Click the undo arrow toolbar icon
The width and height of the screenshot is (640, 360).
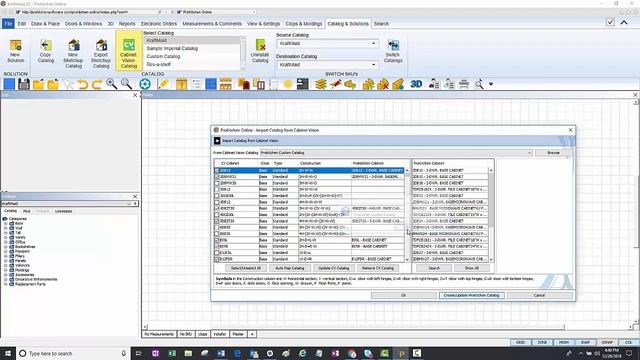pyautogui.click(x=82, y=84)
